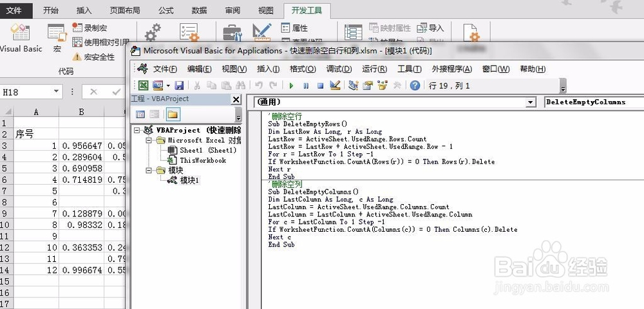Run Sub with green play icon
644x309 pixels.
[x=291, y=86]
